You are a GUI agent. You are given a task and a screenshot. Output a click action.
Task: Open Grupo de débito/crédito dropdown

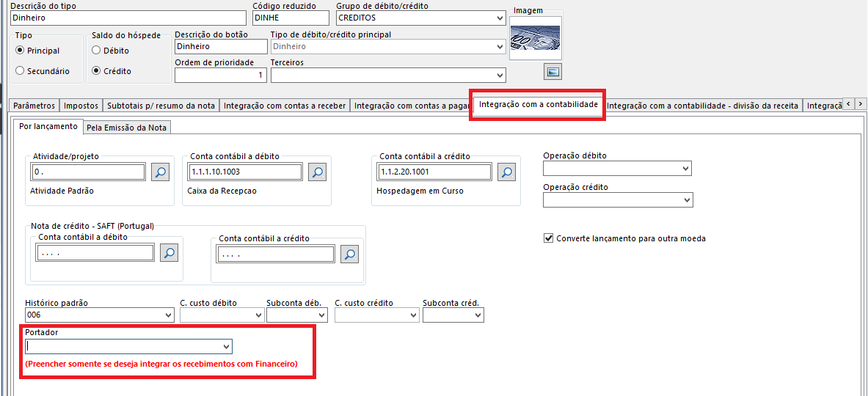pyautogui.click(x=500, y=18)
